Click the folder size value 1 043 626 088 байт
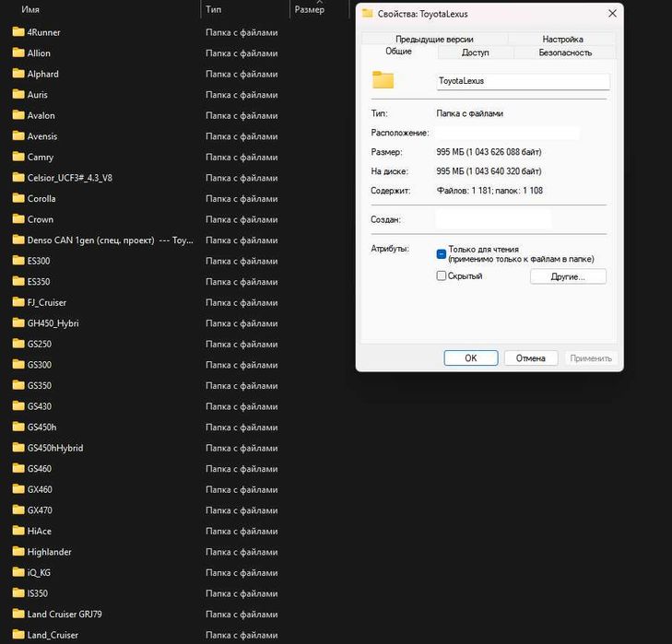 (489, 152)
